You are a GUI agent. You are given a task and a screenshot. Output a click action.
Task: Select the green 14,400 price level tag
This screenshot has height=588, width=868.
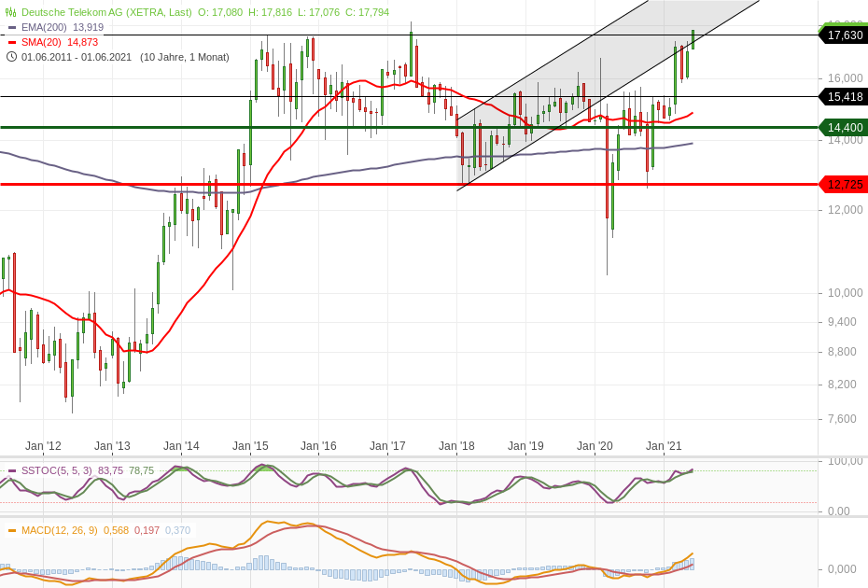(x=842, y=128)
